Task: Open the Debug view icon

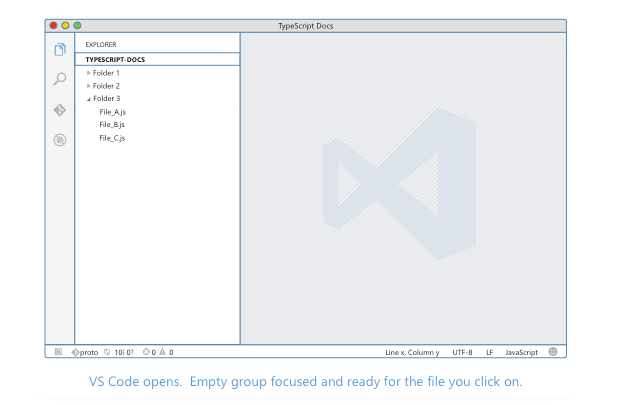Action: 60,140
